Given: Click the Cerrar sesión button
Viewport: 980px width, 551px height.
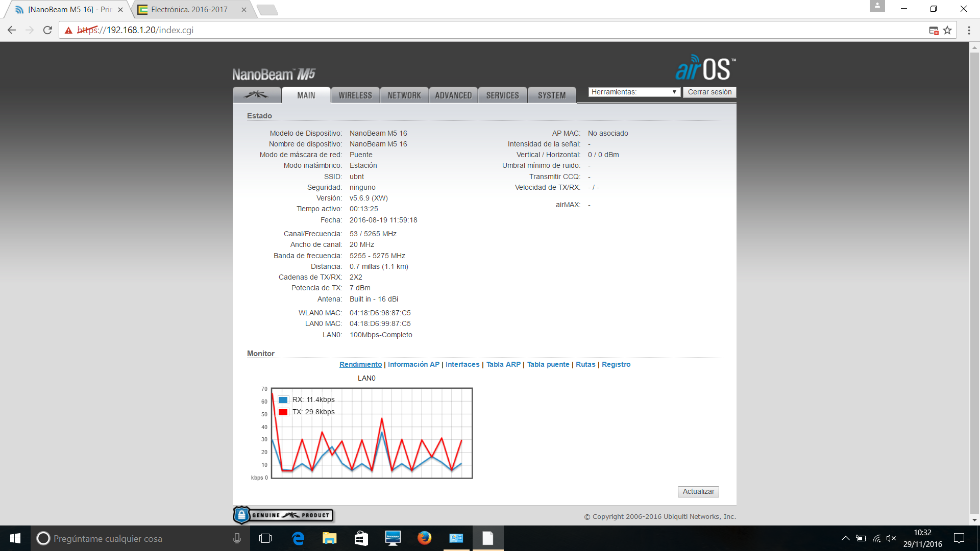Looking at the screenshot, I should pyautogui.click(x=709, y=92).
